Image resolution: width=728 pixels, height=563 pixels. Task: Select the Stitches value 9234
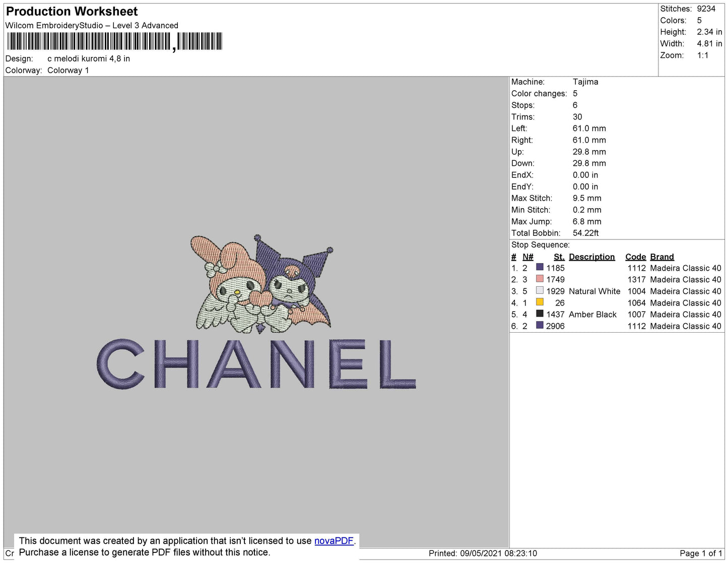point(706,9)
